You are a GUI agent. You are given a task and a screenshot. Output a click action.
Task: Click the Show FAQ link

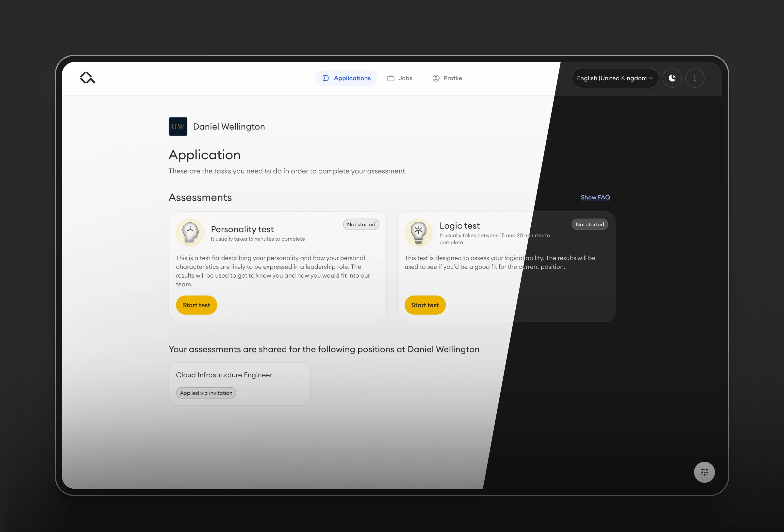pyautogui.click(x=595, y=197)
